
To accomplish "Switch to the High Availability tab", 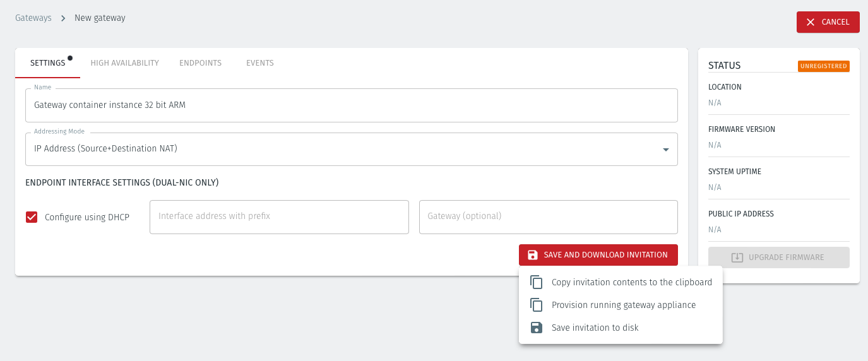I will (x=124, y=63).
